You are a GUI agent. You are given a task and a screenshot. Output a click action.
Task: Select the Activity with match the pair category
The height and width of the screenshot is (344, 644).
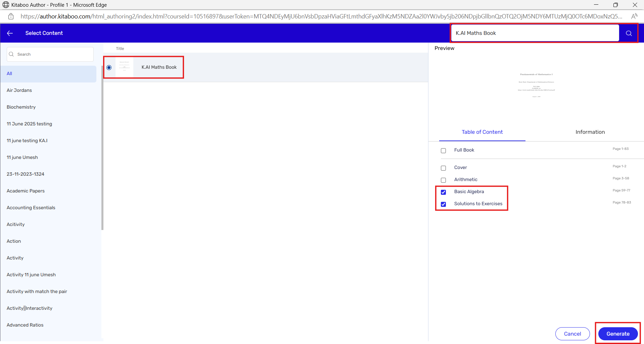click(x=48, y=291)
